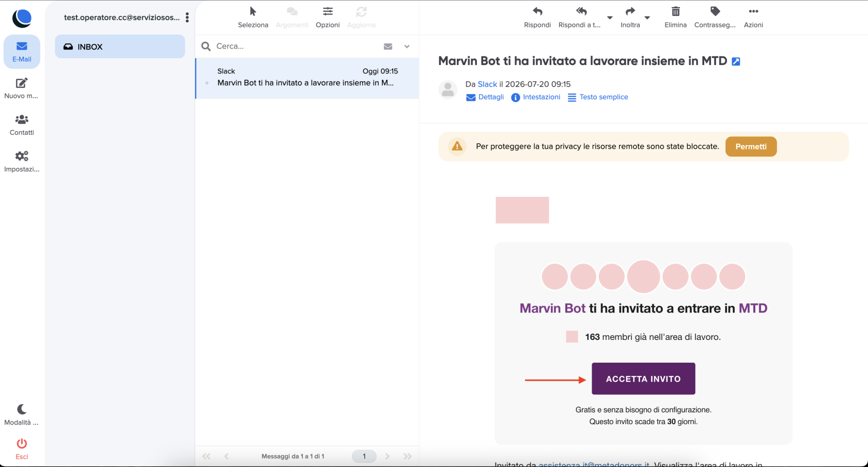Screen dimensions: 868x467
Task: Open message in new window icon beside subject
Action: [x=736, y=61]
